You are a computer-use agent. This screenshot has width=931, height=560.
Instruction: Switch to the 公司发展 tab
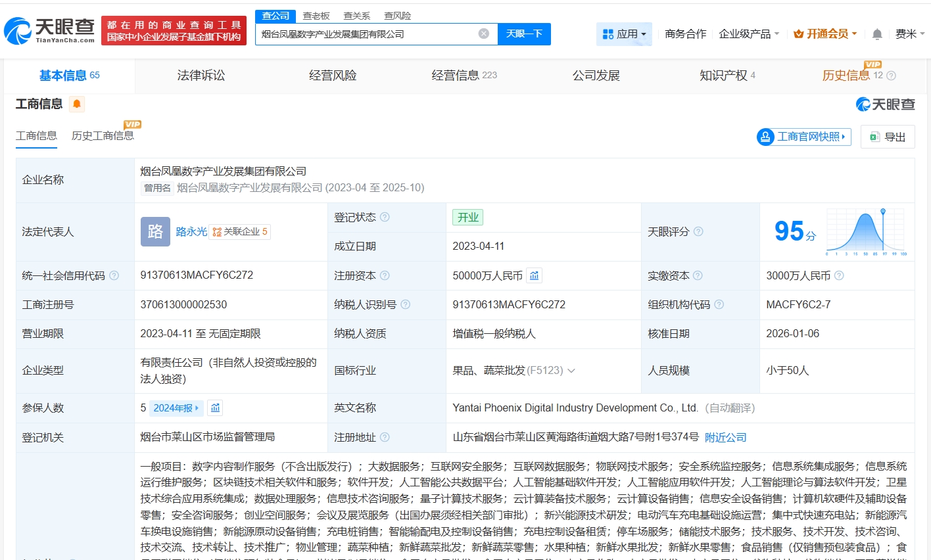pyautogui.click(x=596, y=76)
